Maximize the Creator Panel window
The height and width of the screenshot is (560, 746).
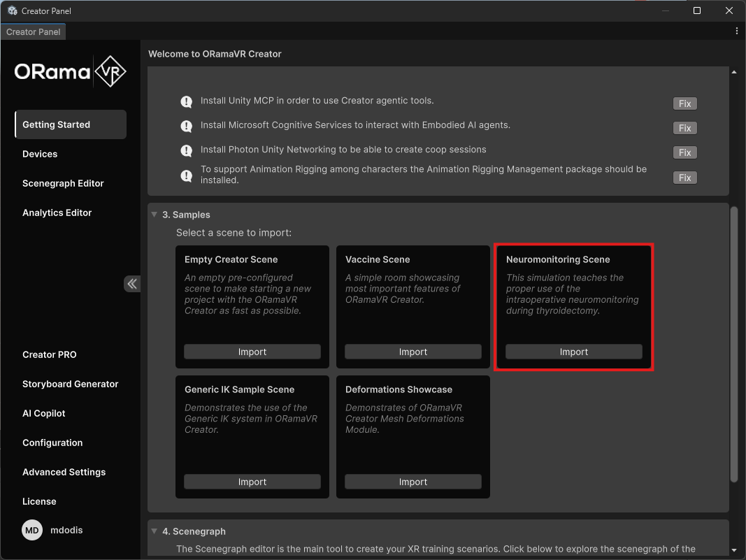(x=697, y=10)
